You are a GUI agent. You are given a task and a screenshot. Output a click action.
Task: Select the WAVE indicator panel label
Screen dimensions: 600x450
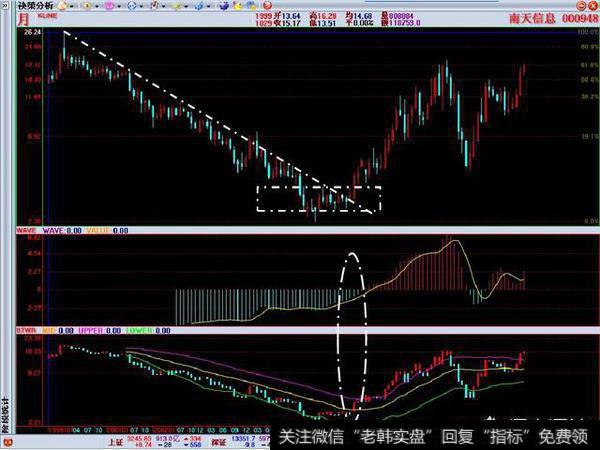(26, 230)
